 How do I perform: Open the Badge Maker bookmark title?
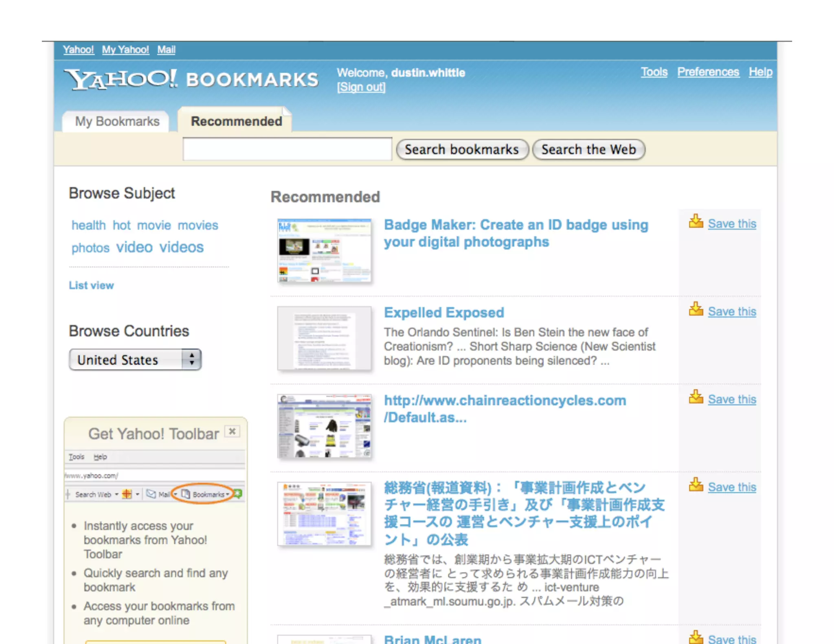coord(516,233)
